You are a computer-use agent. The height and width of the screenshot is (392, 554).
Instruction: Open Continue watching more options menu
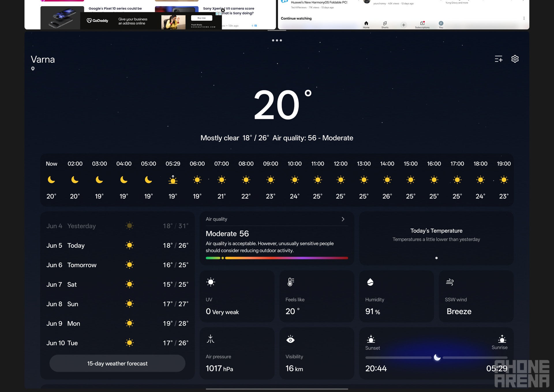(x=524, y=18)
